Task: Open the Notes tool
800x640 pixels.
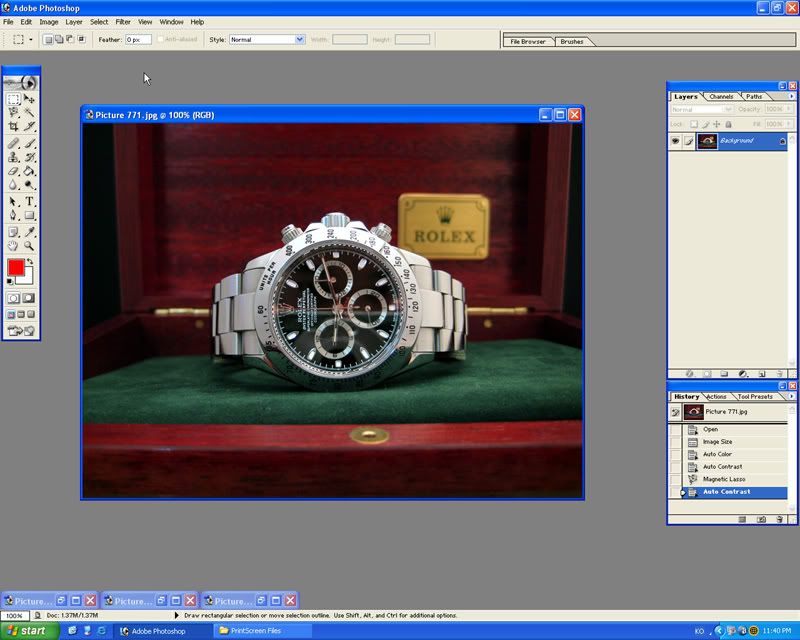Action: pos(13,233)
